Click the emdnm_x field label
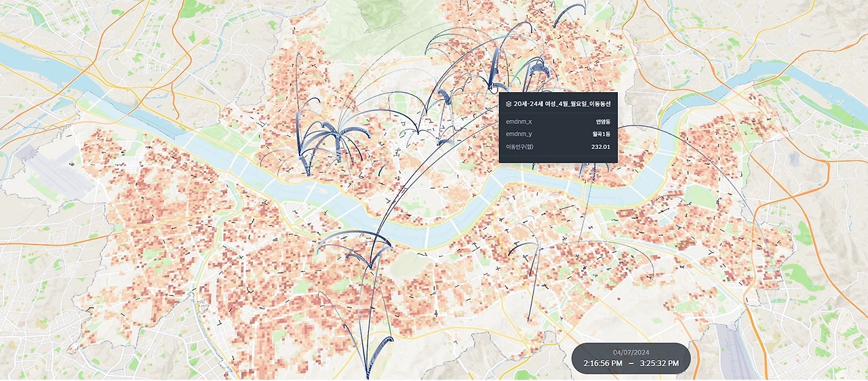This screenshot has height=381, width=868. click(x=519, y=121)
